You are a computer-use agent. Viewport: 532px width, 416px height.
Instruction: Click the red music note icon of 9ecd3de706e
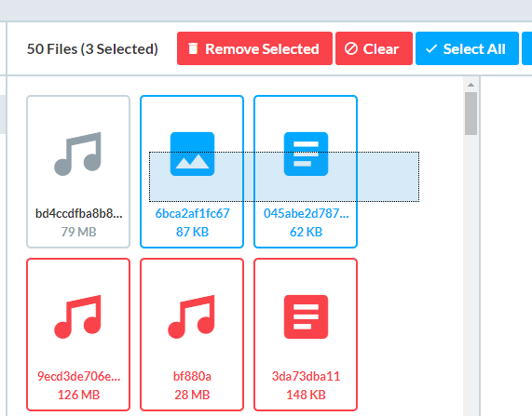coord(77,316)
